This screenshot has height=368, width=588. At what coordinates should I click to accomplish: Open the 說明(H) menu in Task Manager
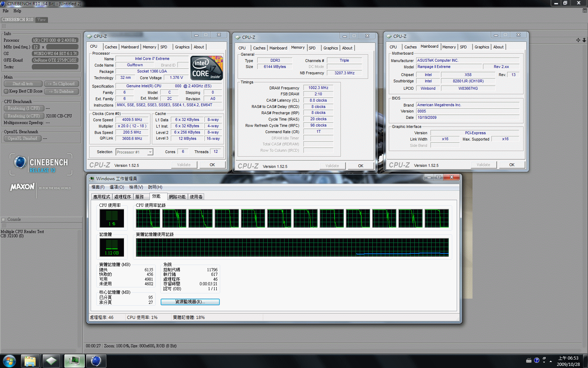[x=155, y=187]
